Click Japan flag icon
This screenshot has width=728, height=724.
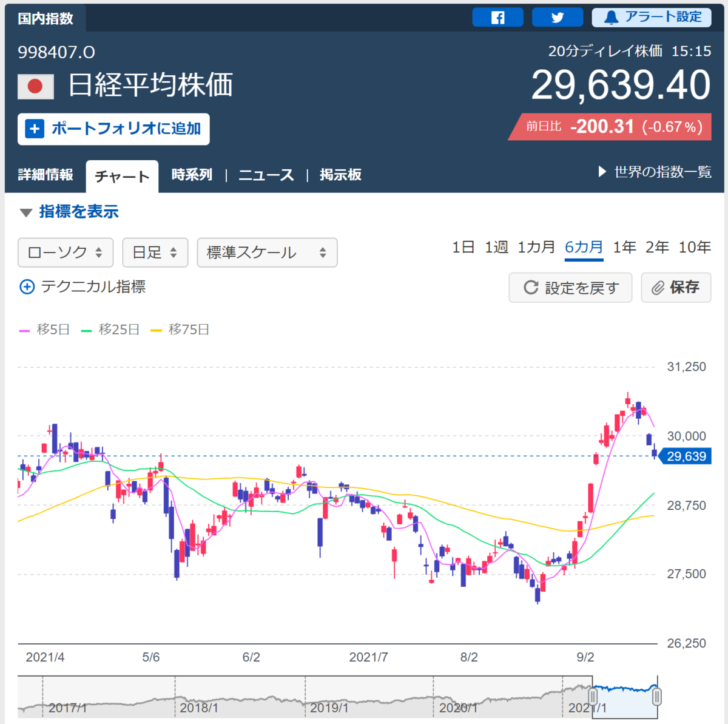point(36,86)
